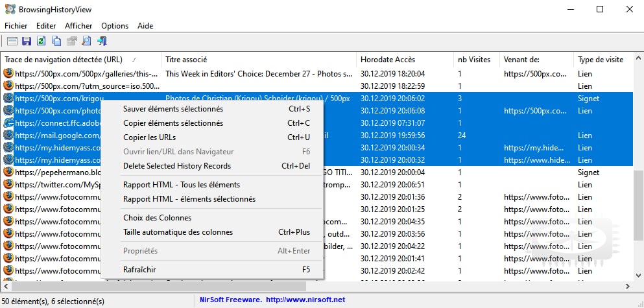Click the NirSoft Freeware status bar label
Viewport: 644px width, 308px height.
230,300
